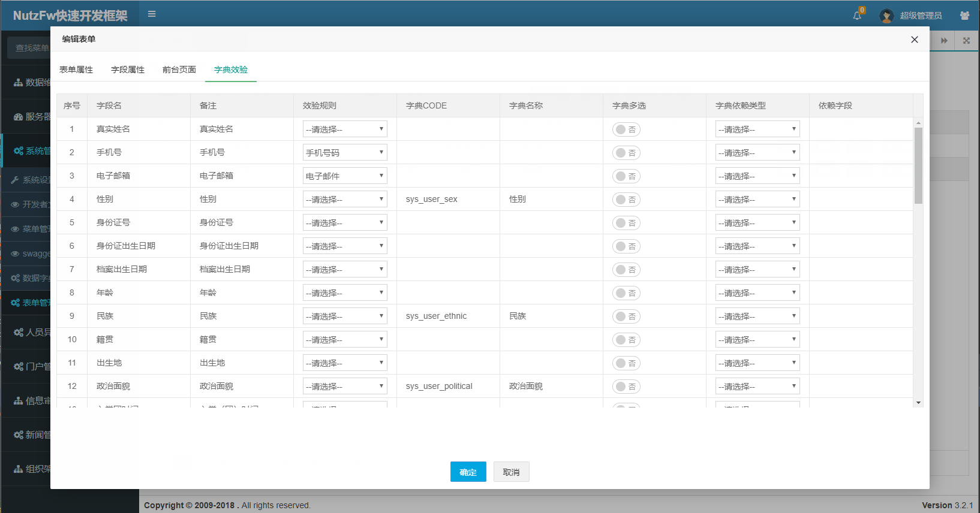The height and width of the screenshot is (513, 980).
Task: Click the 开发者 eye icon in sidebar
Action: coord(15,204)
